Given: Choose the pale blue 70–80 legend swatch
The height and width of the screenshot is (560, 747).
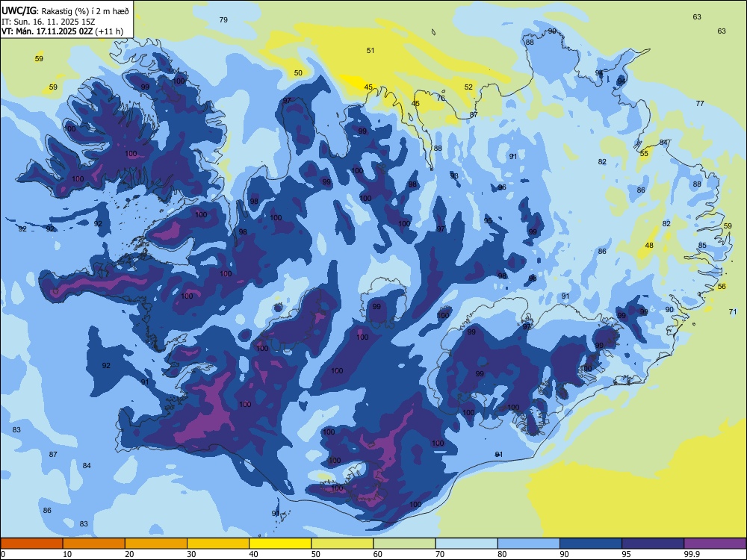Looking at the screenshot, I should click(x=467, y=544).
